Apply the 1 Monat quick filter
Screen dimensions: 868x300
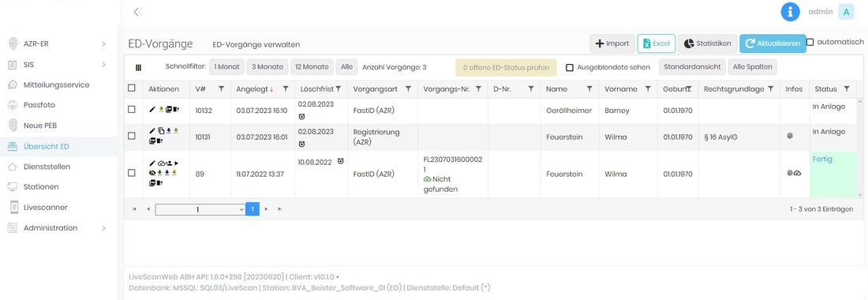pos(226,67)
